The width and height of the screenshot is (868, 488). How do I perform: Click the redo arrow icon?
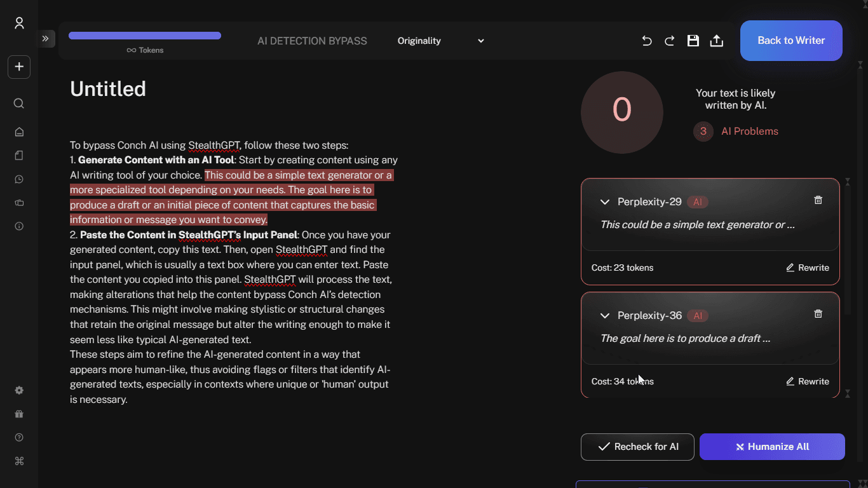point(670,41)
